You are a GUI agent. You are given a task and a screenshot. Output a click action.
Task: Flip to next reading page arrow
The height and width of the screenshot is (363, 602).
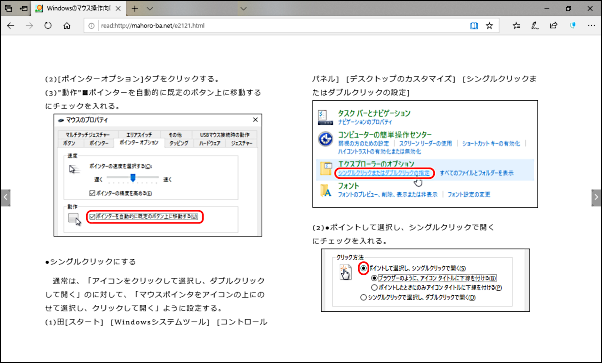[x=596, y=197]
